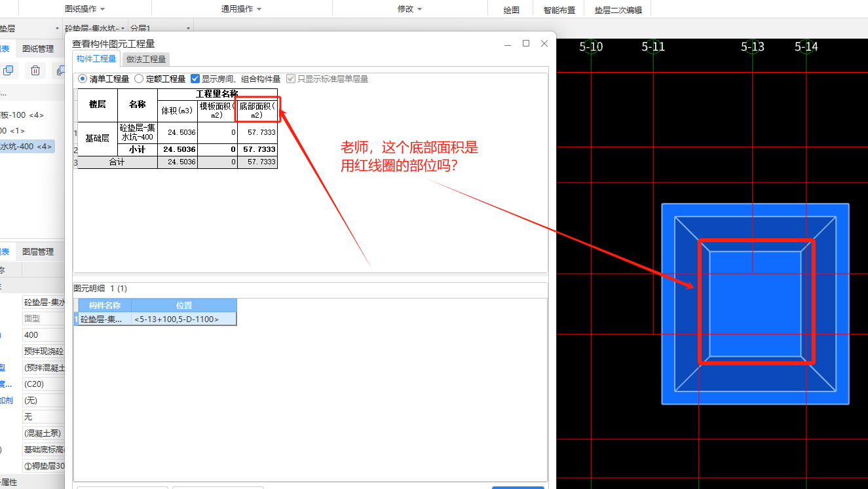868x489 pixels.
Task: Click the 体积(m3) column header
Action: click(178, 110)
